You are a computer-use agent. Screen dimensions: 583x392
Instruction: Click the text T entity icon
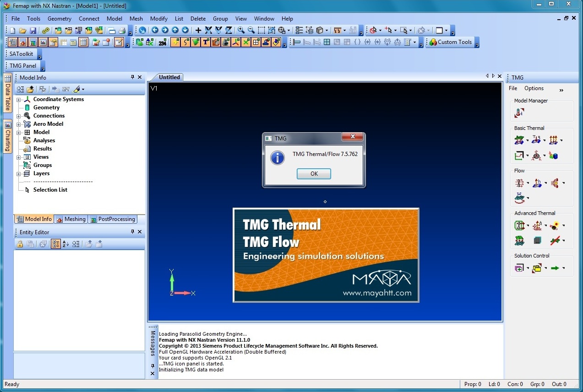pyautogui.click(x=205, y=43)
